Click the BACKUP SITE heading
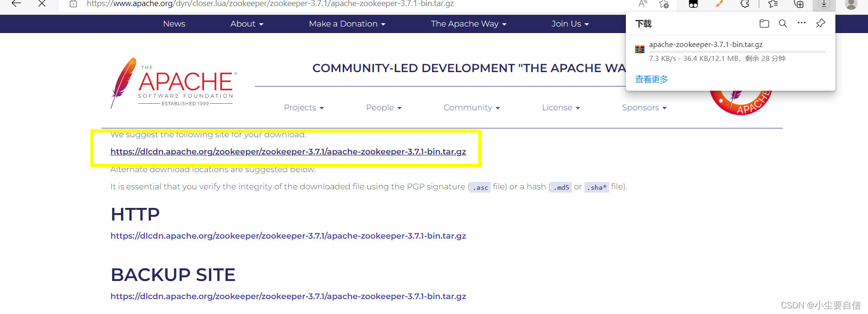Viewport: 868px width, 314px height. 173,275
